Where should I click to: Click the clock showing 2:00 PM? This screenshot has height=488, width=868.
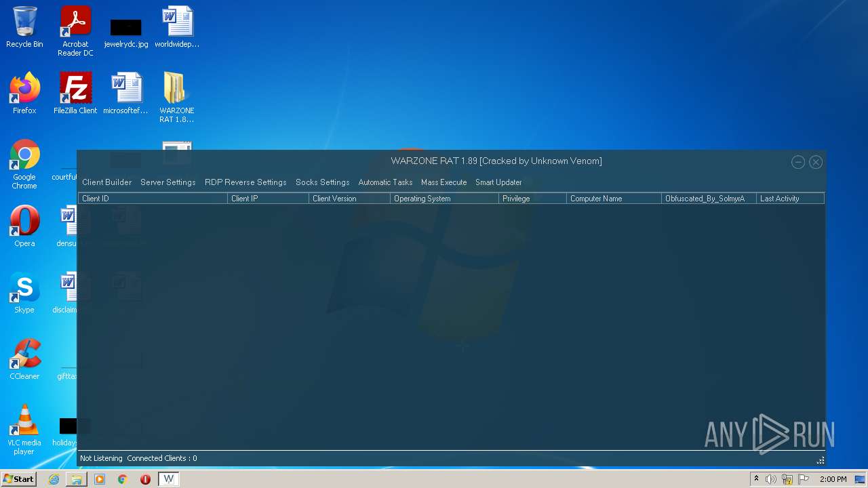833,479
